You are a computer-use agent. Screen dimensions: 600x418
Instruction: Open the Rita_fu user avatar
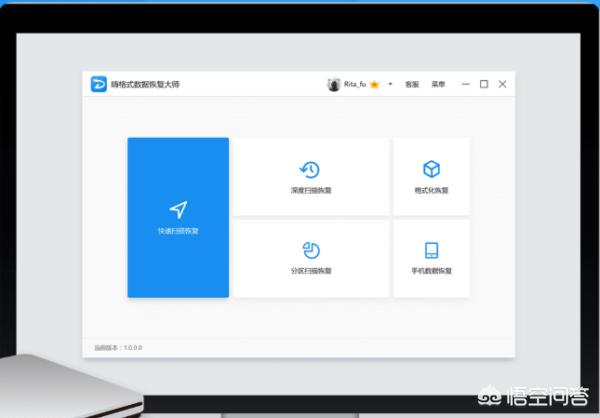tap(333, 85)
